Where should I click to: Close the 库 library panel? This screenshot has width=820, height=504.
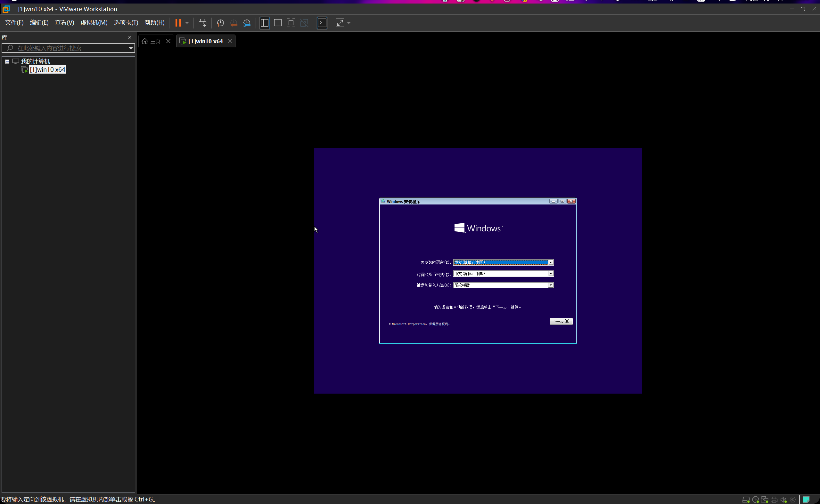(x=130, y=37)
